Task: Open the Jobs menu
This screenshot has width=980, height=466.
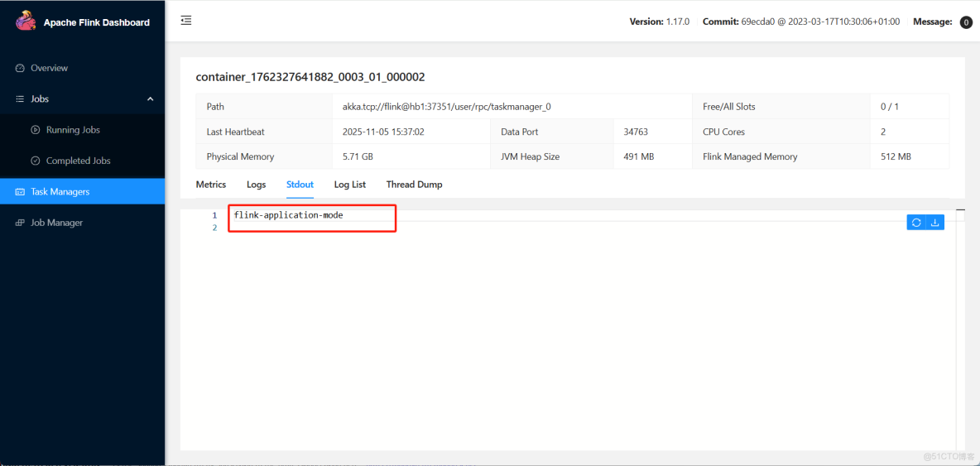Action: click(x=83, y=98)
